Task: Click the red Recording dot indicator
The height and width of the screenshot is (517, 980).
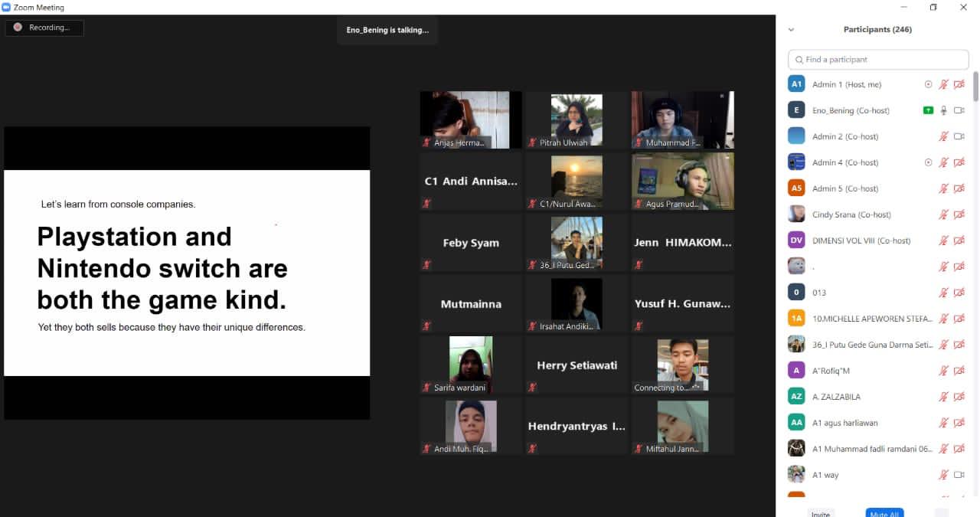Action: click(x=18, y=28)
